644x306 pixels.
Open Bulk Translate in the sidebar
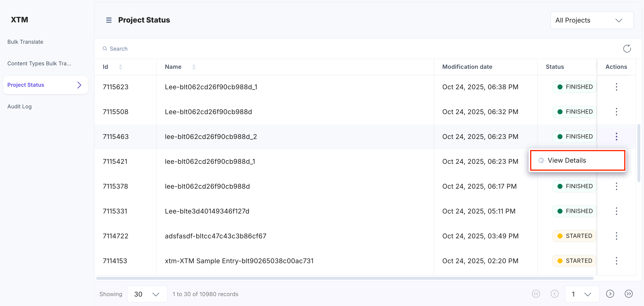(25, 42)
